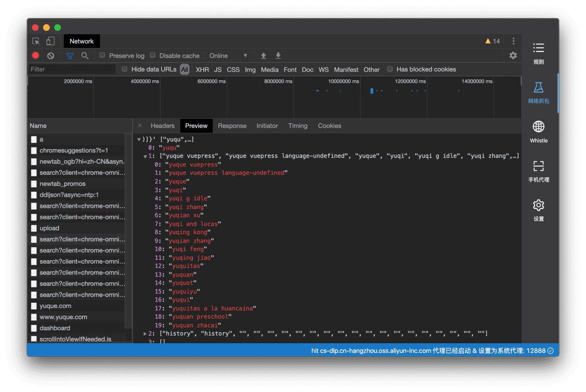
Task: Enable the Preserve log checkbox
Action: click(x=103, y=55)
